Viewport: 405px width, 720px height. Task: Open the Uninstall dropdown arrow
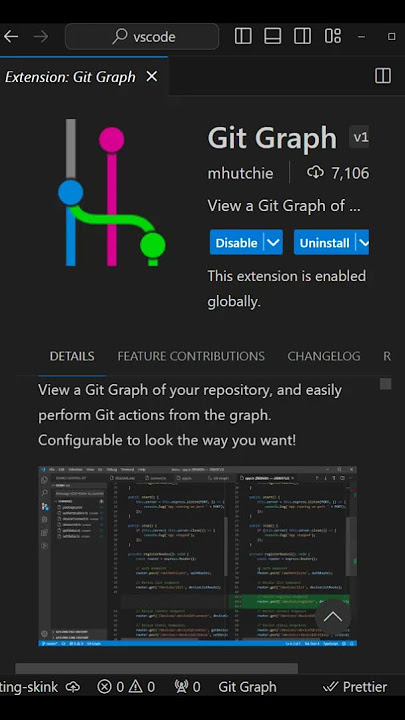point(364,242)
